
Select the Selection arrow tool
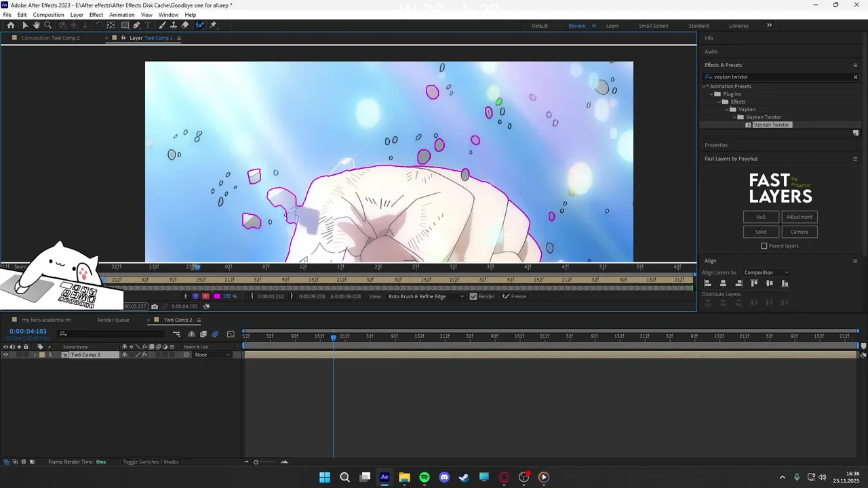click(26, 25)
